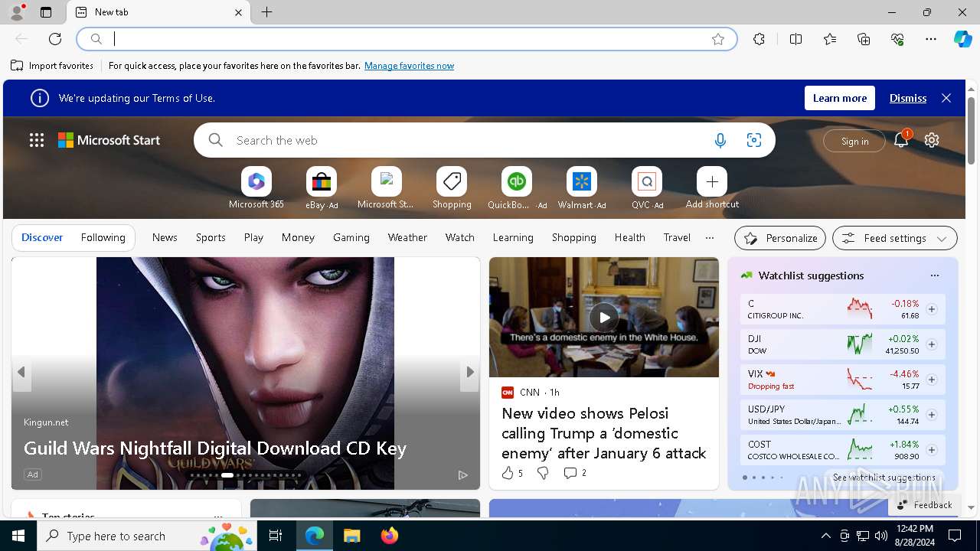Open the Shopping shortcut tile
Viewport: 980px width, 551px height.
coord(452,182)
